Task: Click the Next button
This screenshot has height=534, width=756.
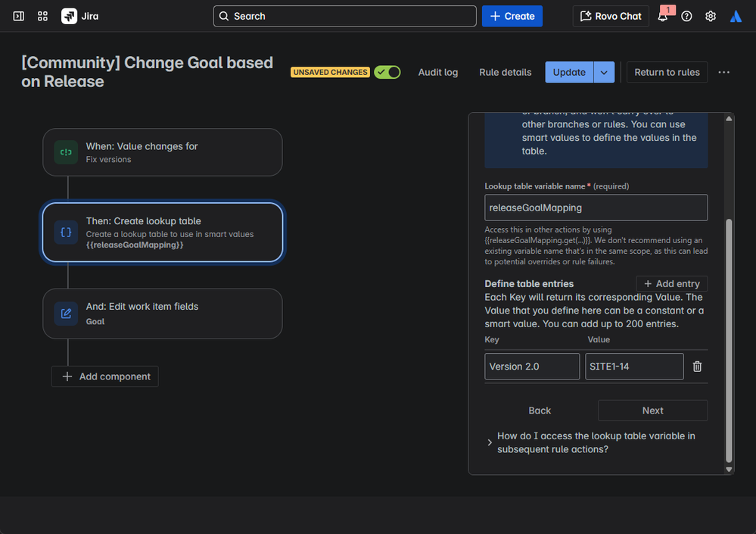Action: 652,411
